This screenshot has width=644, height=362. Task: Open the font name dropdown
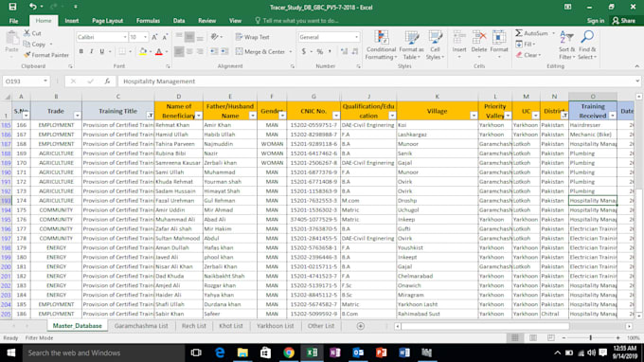(125, 37)
